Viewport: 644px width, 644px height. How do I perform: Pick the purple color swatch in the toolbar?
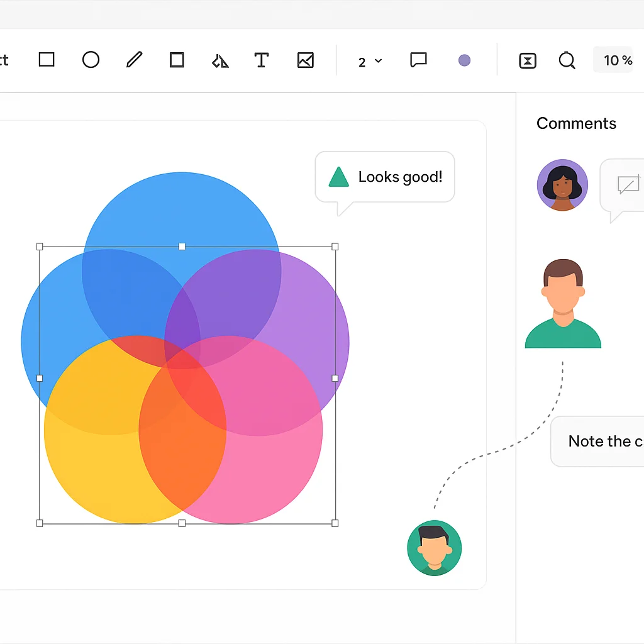coord(464,60)
